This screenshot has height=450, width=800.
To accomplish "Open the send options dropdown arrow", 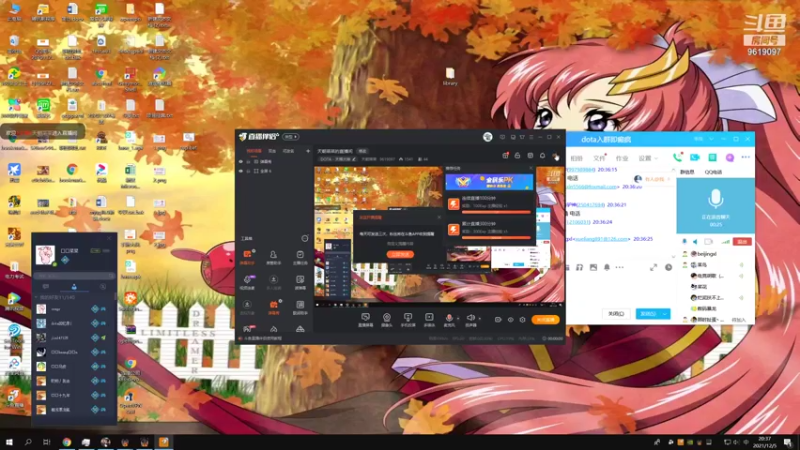I will pos(665,314).
